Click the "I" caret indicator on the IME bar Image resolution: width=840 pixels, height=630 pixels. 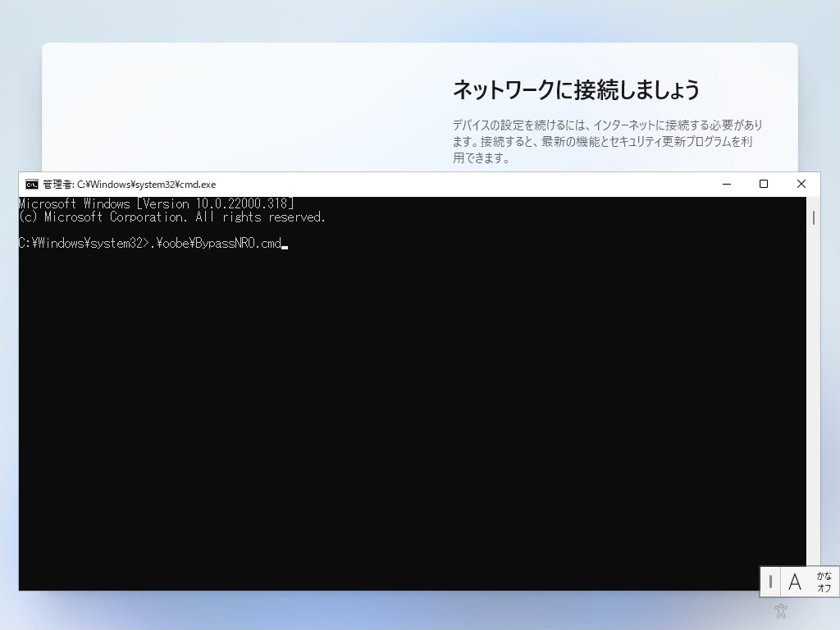(x=771, y=582)
